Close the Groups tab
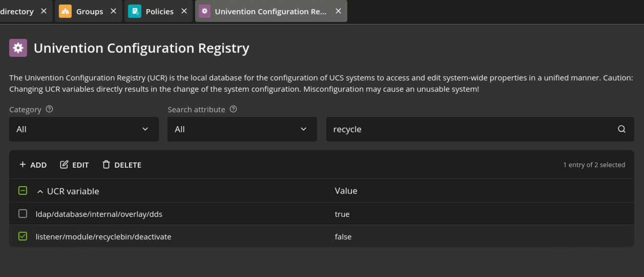 click(113, 11)
